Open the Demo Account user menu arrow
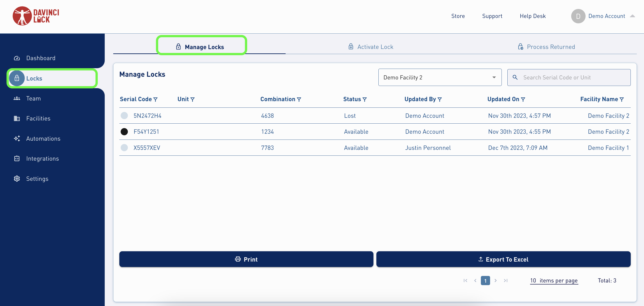This screenshot has height=306, width=644. 632,16
